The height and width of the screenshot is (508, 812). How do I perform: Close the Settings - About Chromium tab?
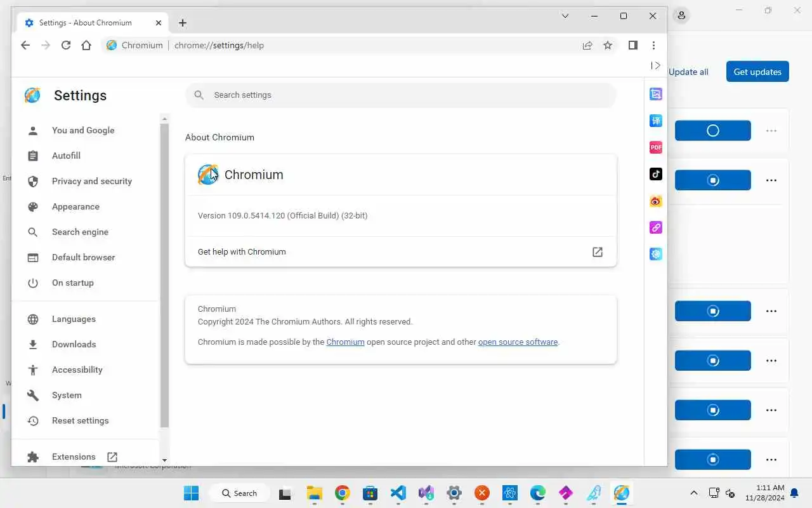coord(159,23)
